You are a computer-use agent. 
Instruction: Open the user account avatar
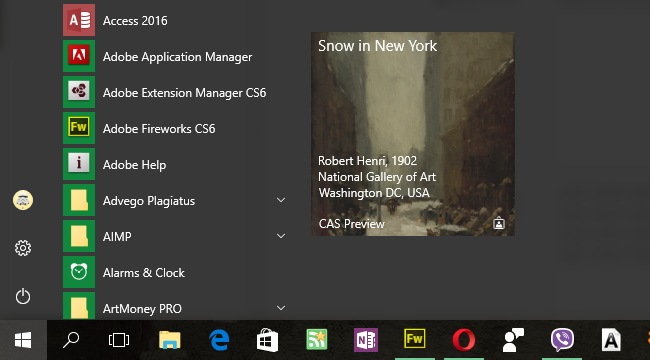(x=23, y=200)
